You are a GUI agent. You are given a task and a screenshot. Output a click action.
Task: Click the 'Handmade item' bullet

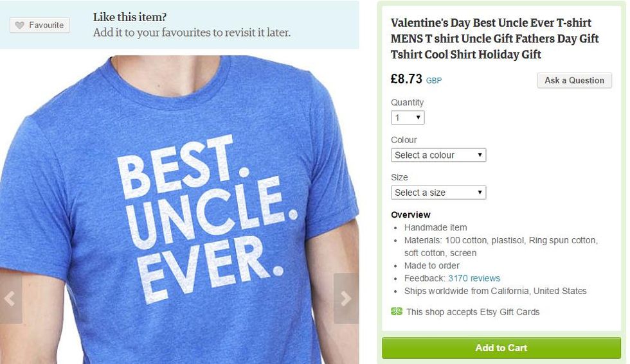point(435,227)
